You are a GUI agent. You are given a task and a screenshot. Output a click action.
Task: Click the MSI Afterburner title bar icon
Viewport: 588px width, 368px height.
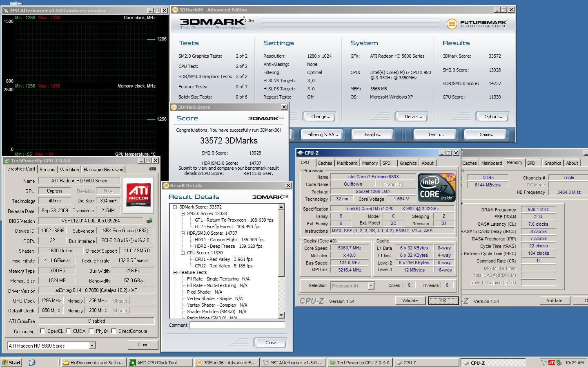tap(6, 11)
